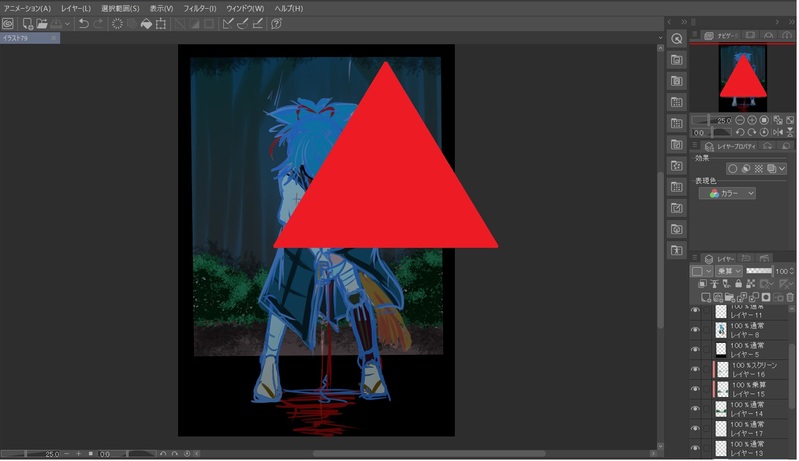The width and height of the screenshot is (799, 461).
Task: Click the Scale/Transform toolbar icon
Action: point(161,23)
